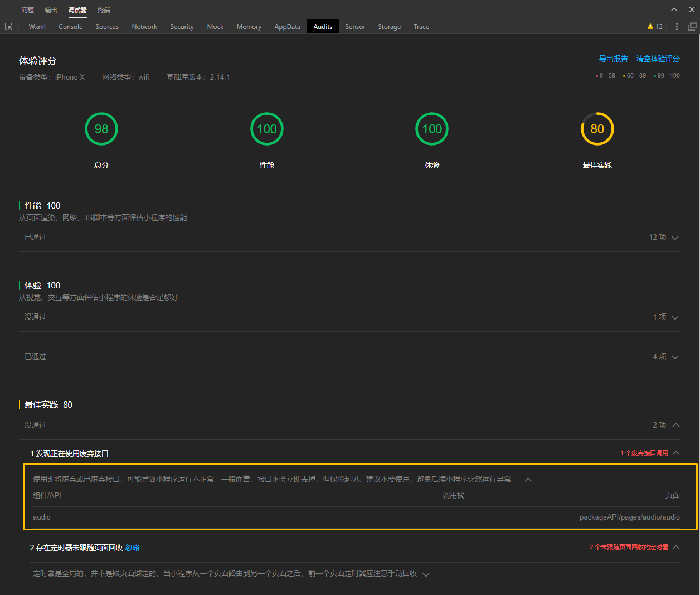Click the 基础库版本: 2.14.1 text
The height and width of the screenshot is (595, 700).
pyautogui.click(x=198, y=77)
